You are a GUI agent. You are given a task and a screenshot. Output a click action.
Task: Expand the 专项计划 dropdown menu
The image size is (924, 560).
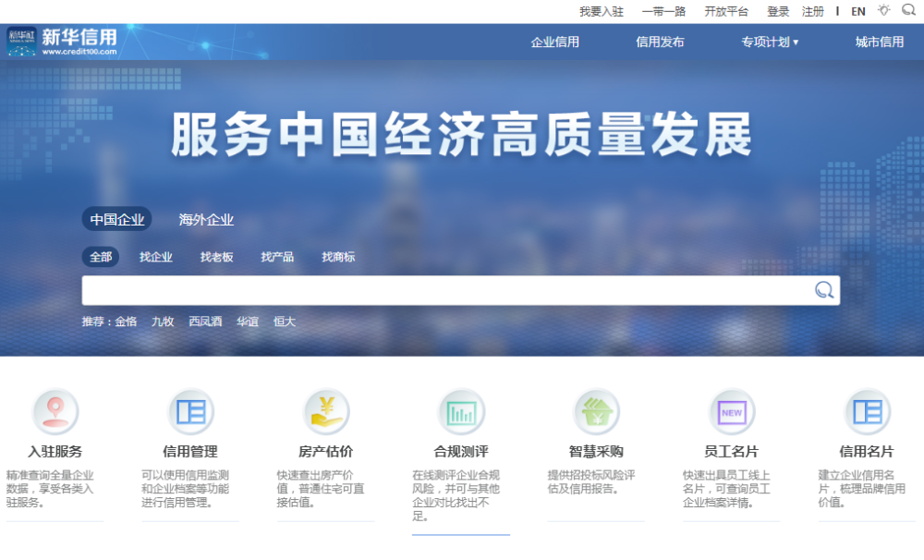770,42
